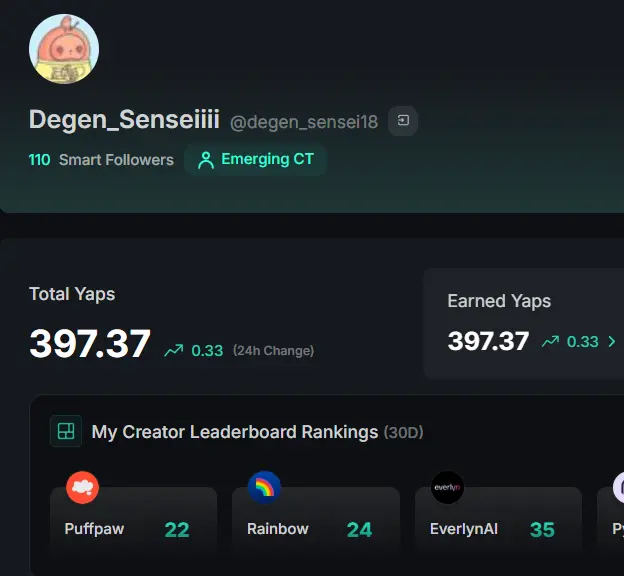Click the trend arrow in Earned Yaps card

click(550, 342)
